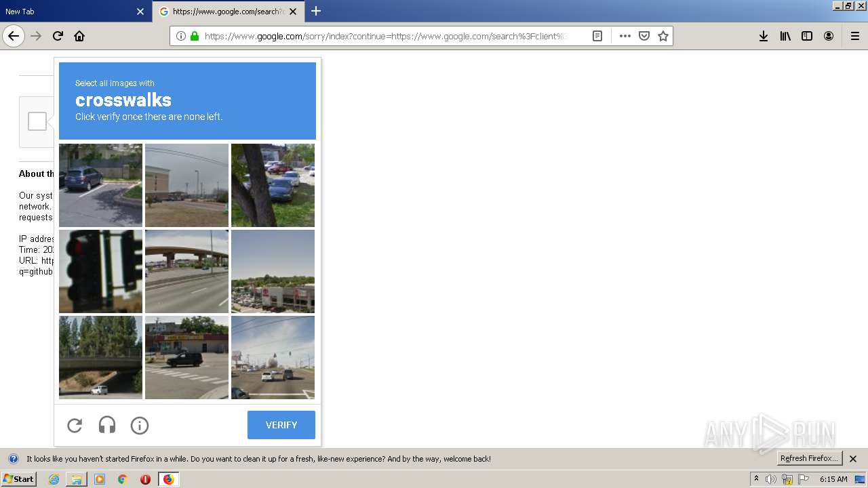Select the intersection with traffic signals tile
Image resolution: width=868 pixels, height=488 pixels.
[x=273, y=357]
